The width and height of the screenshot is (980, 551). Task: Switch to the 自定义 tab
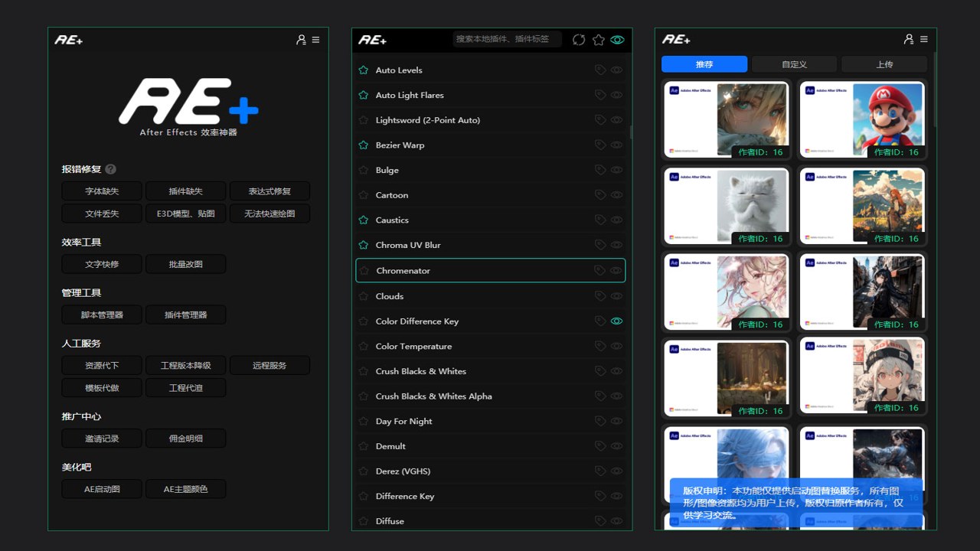click(794, 64)
